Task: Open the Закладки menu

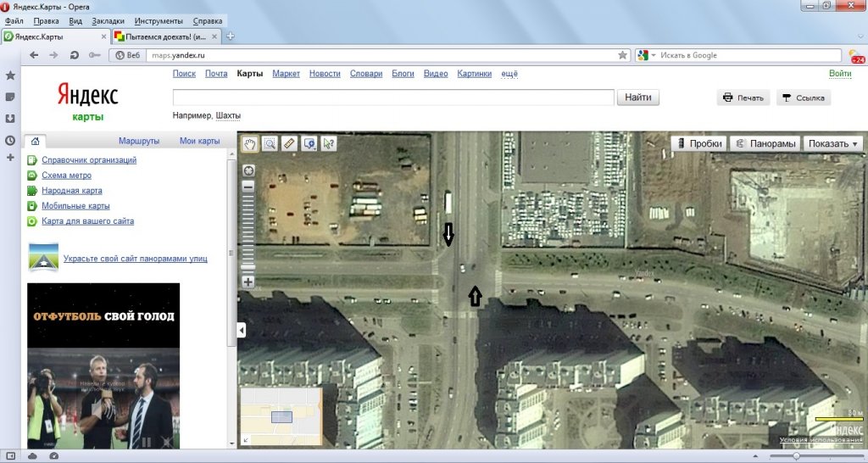Action: 108,21
